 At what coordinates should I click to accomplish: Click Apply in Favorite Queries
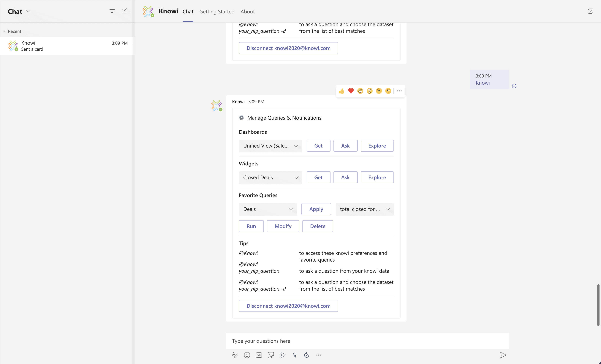tap(316, 209)
